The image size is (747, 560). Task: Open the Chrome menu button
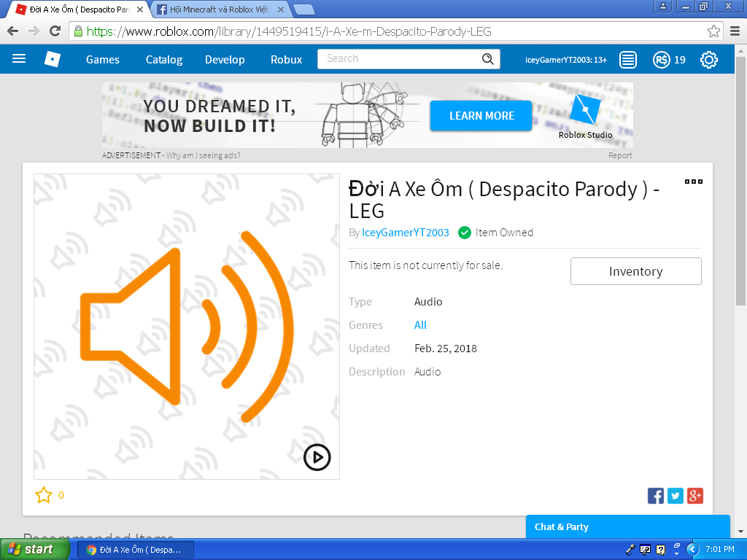point(735,31)
